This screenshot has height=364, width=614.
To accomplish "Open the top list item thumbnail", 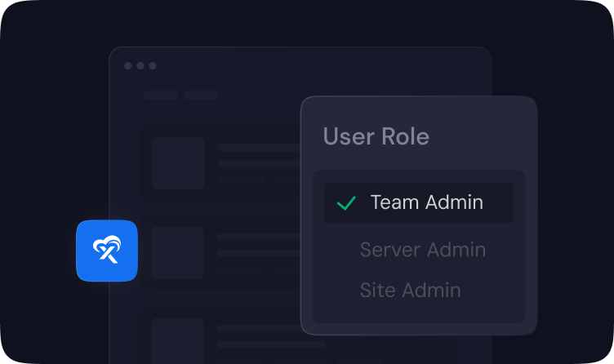I will [x=177, y=163].
